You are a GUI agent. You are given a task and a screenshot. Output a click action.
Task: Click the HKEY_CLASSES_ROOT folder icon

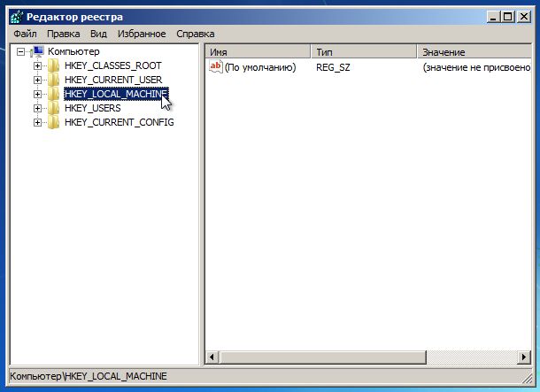tap(54, 65)
